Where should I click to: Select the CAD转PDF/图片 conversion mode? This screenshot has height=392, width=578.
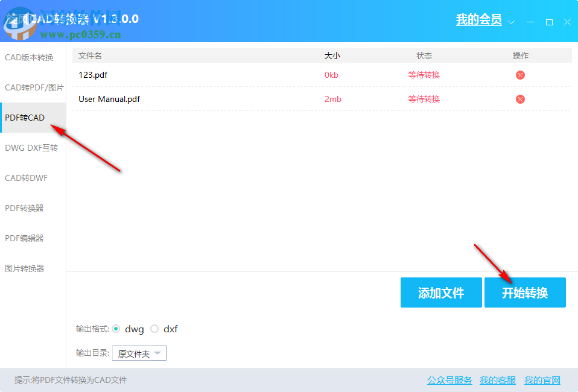tap(34, 87)
